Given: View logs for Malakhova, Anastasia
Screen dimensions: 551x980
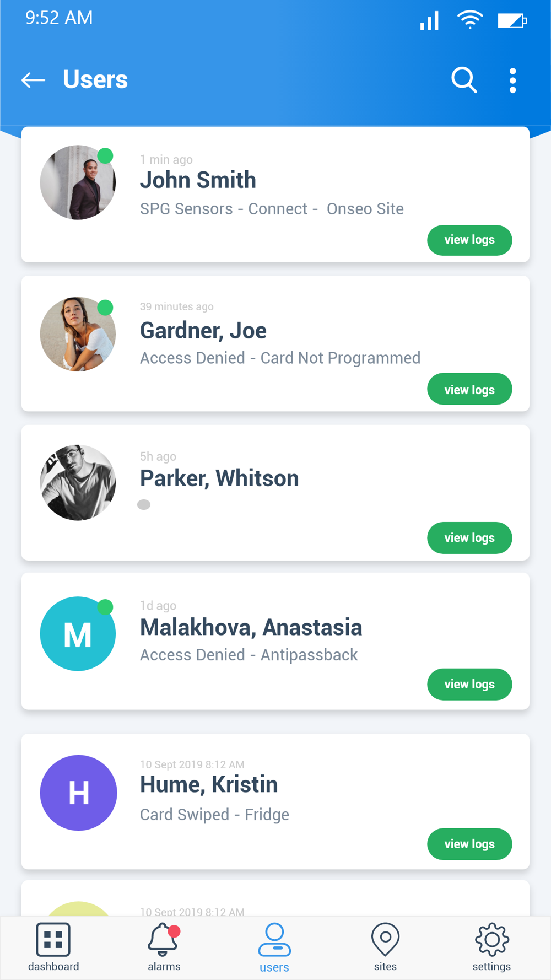Looking at the screenshot, I should click(x=469, y=685).
